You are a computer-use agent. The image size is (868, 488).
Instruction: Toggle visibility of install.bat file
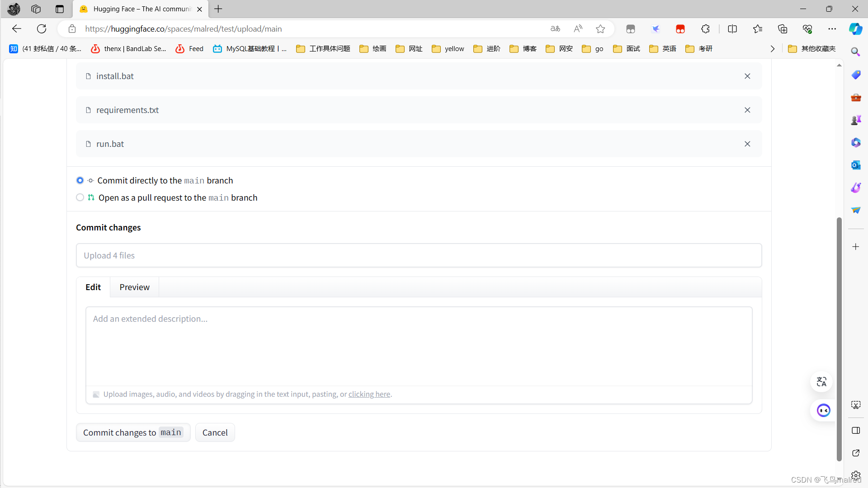(x=748, y=76)
